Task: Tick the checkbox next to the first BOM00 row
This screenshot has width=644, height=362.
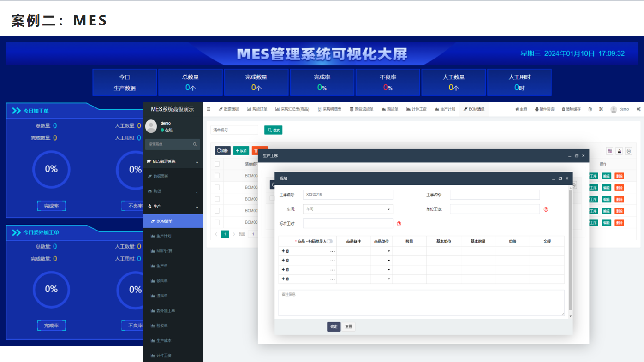Action: (x=217, y=176)
